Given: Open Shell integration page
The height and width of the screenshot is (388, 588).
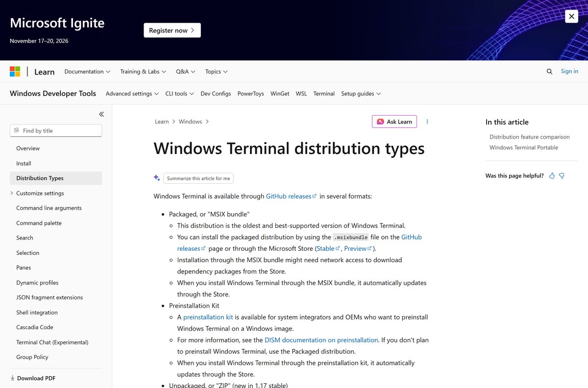Looking at the screenshot, I should coord(37,313).
